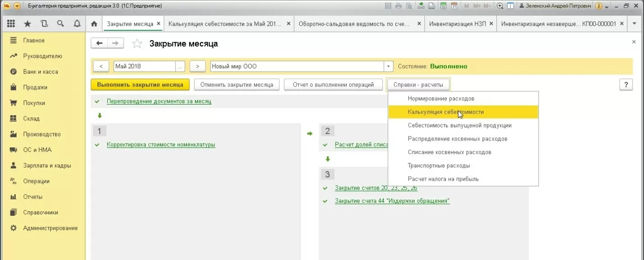Open the calendar icon in title bar
The width and height of the screenshot is (644, 260).
(x=454, y=6)
